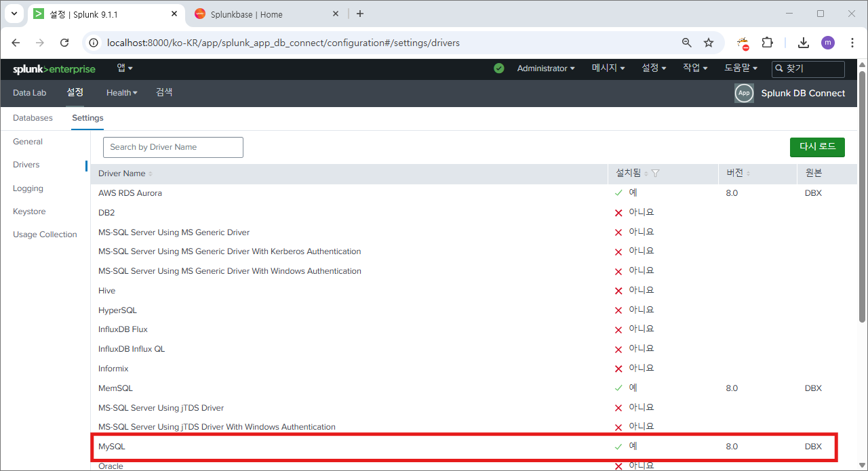
Task: Click the Splunk enterprise logo
Action: coord(54,69)
